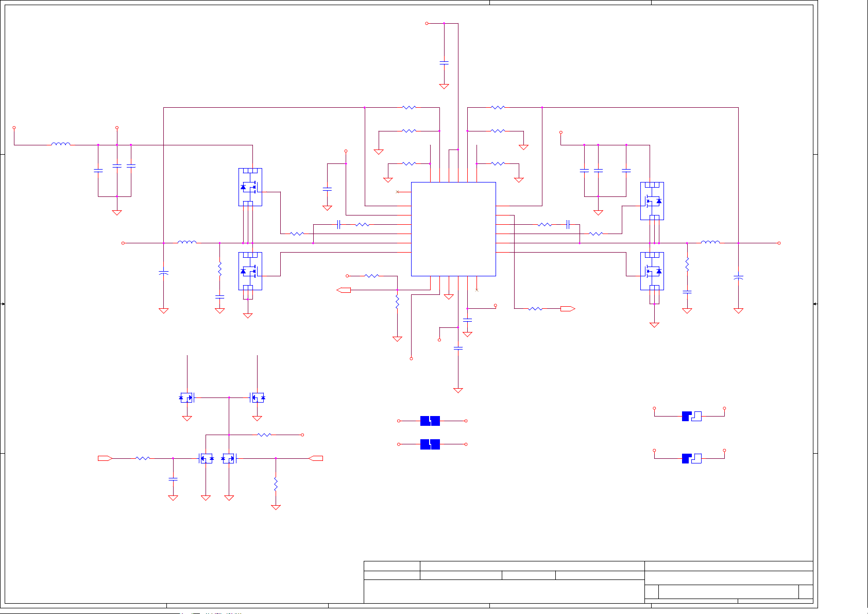Select the gate resistor right of the IC
The image size is (868, 614).
click(596, 234)
